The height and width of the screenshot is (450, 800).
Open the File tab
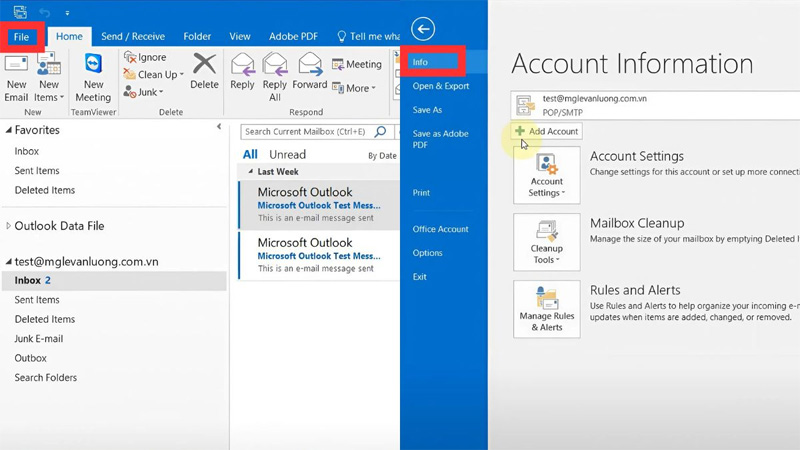point(21,37)
